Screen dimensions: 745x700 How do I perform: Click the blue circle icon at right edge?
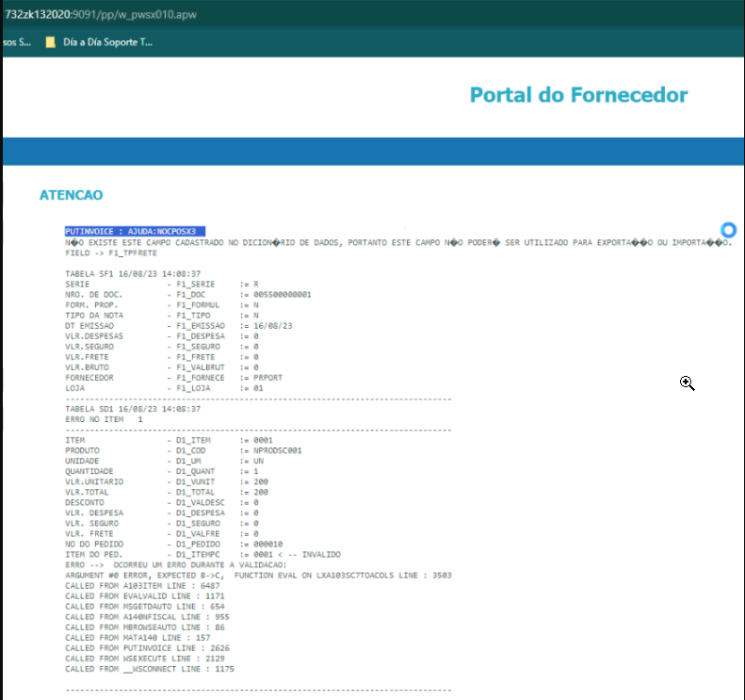pyautogui.click(x=728, y=230)
